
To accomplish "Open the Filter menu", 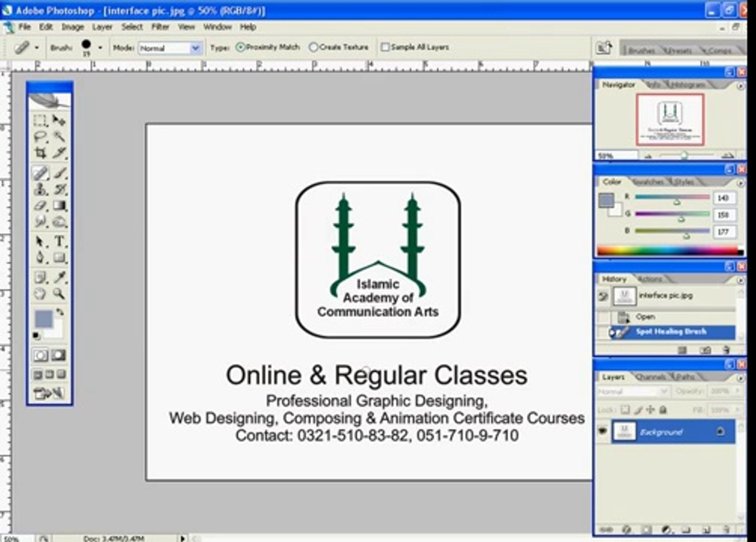I will [x=160, y=27].
